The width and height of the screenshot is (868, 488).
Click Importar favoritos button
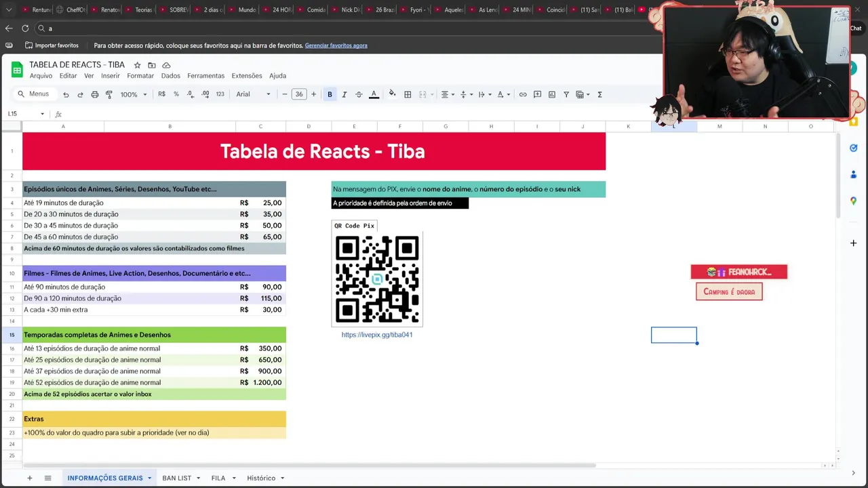pyautogui.click(x=52, y=45)
